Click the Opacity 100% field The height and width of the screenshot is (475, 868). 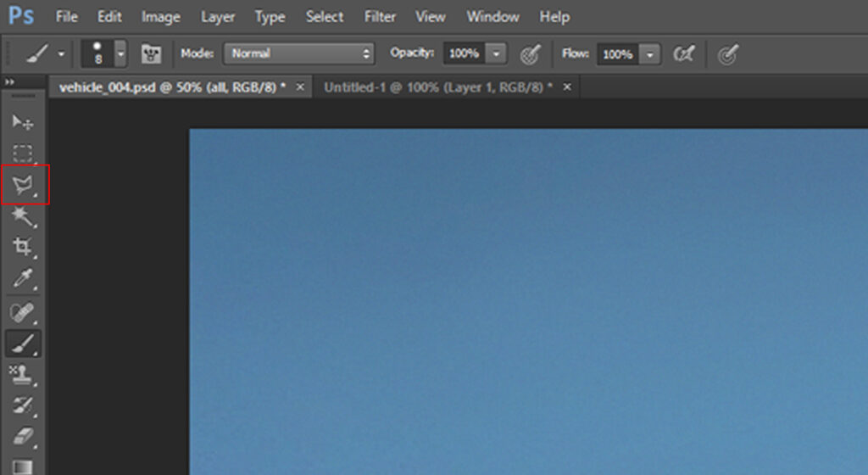tap(464, 53)
